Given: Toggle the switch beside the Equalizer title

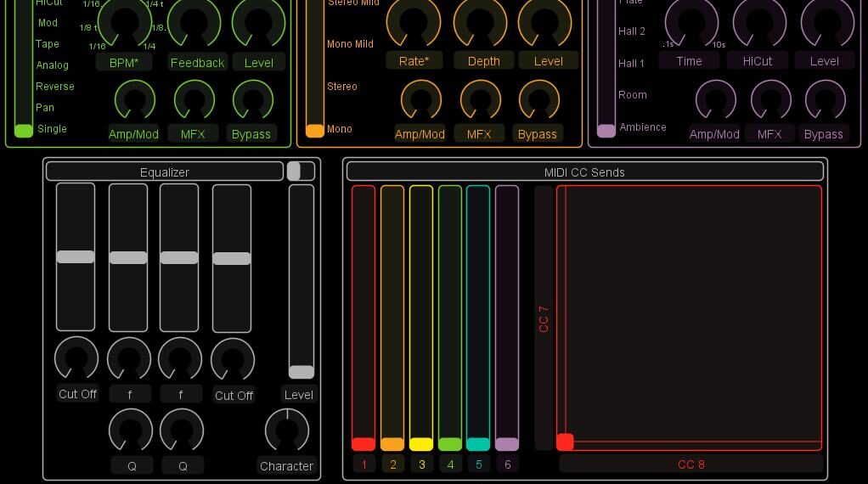Looking at the screenshot, I should pyautogui.click(x=301, y=172).
